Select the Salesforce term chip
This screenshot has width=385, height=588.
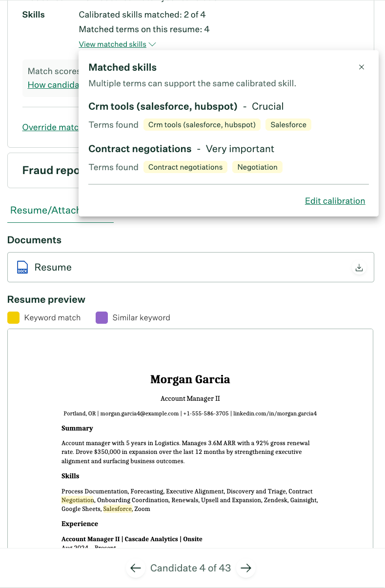click(288, 124)
